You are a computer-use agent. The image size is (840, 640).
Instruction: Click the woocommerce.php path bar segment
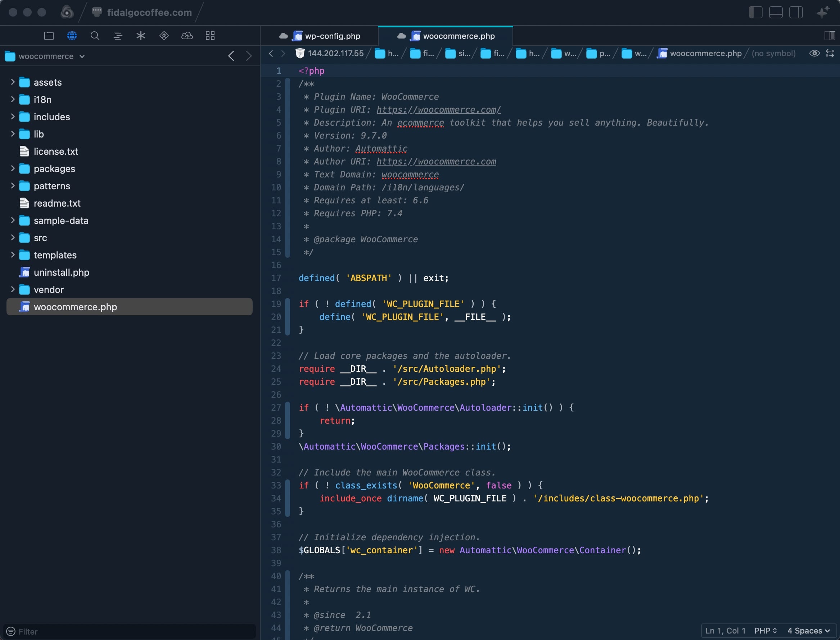click(x=700, y=53)
